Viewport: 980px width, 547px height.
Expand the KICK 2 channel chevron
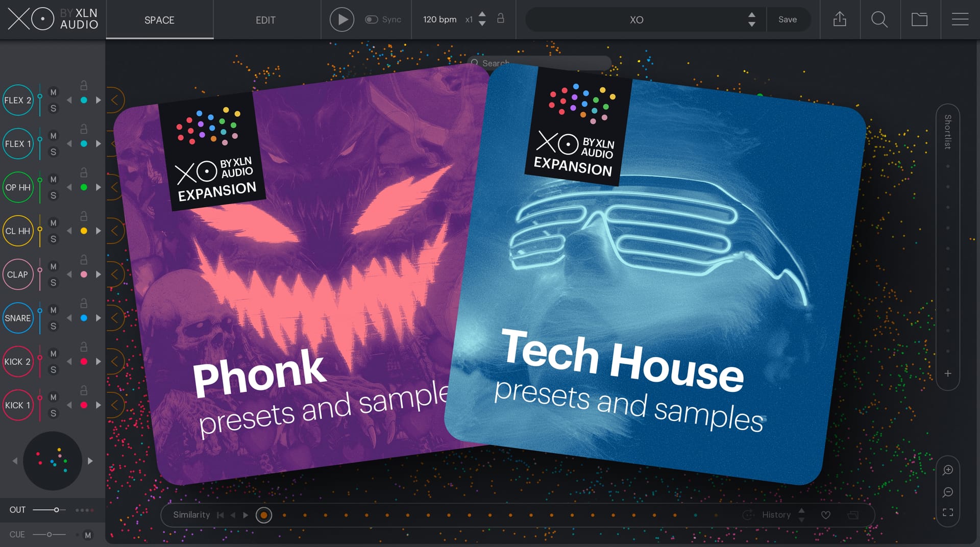click(115, 362)
